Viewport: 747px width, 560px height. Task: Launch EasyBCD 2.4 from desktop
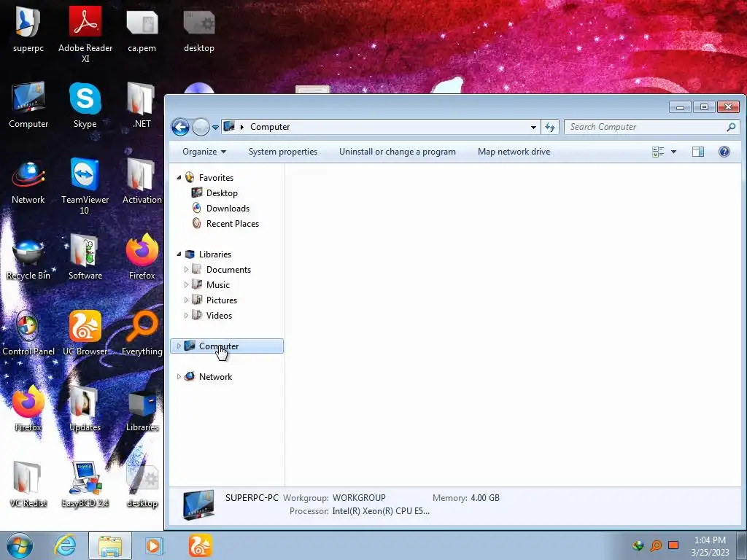coord(85,484)
